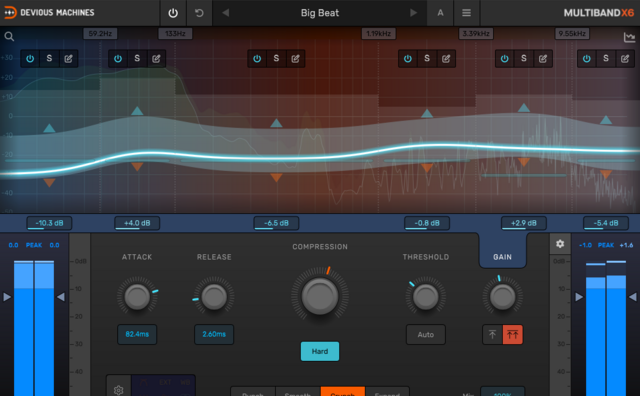Go to next preset arrow
The height and width of the screenshot is (396, 640).
click(x=413, y=13)
